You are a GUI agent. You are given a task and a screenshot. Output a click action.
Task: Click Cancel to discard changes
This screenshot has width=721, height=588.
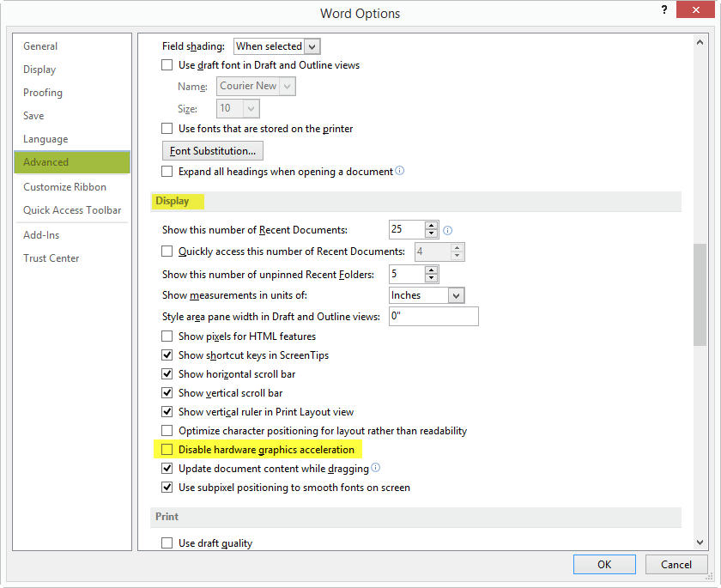676,565
